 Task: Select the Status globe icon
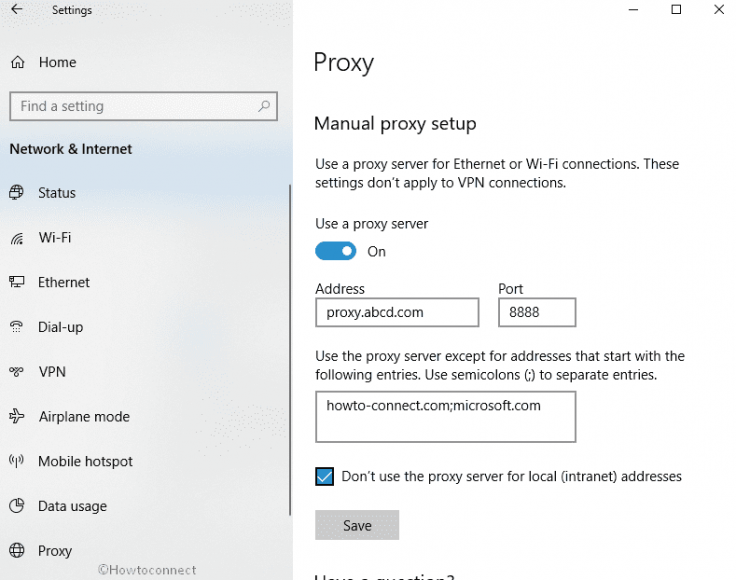point(16,192)
